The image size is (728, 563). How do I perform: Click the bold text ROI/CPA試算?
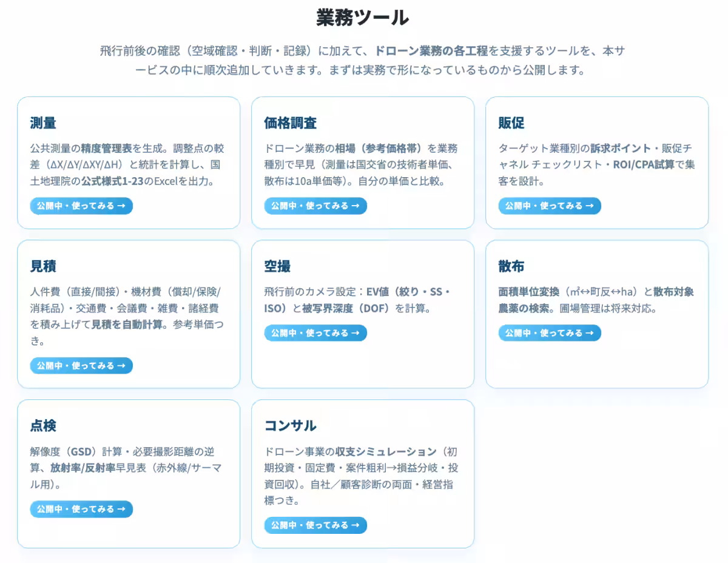[x=644, y=164]
